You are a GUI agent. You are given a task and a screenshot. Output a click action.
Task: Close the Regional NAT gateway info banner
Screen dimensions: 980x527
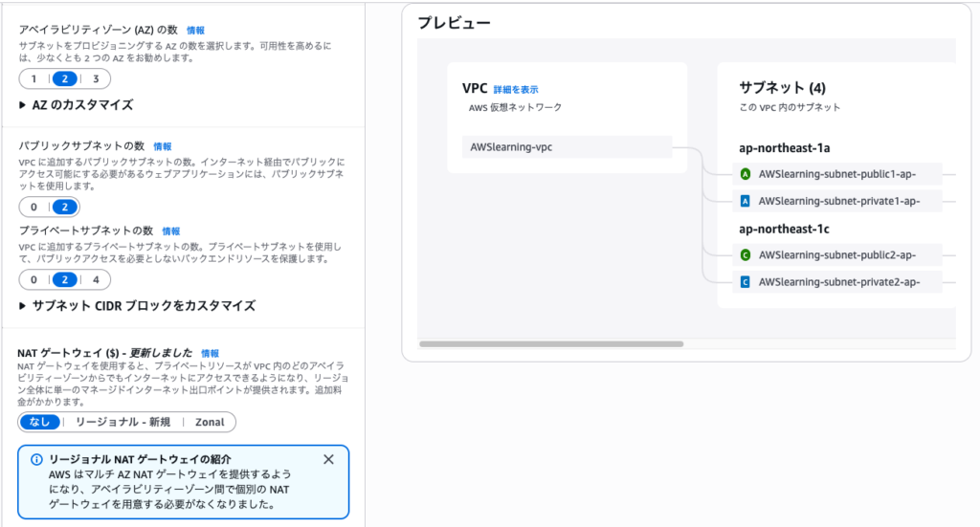coord(328,459)
